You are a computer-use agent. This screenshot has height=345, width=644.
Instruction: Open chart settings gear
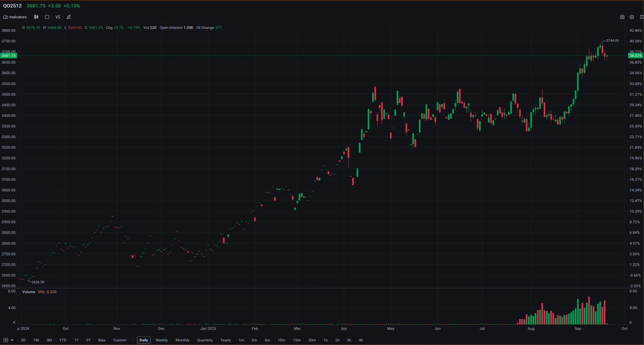pos(632,17)
